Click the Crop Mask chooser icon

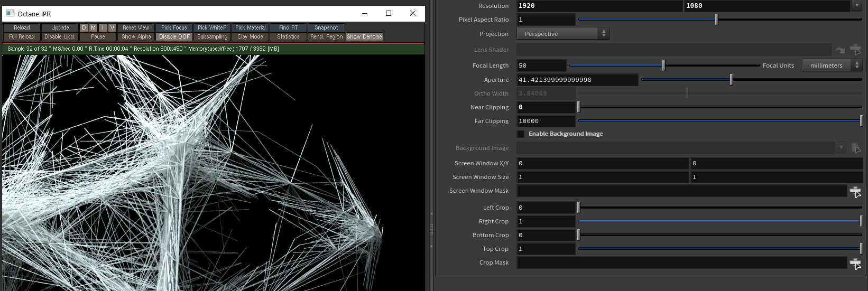point(856,263)
